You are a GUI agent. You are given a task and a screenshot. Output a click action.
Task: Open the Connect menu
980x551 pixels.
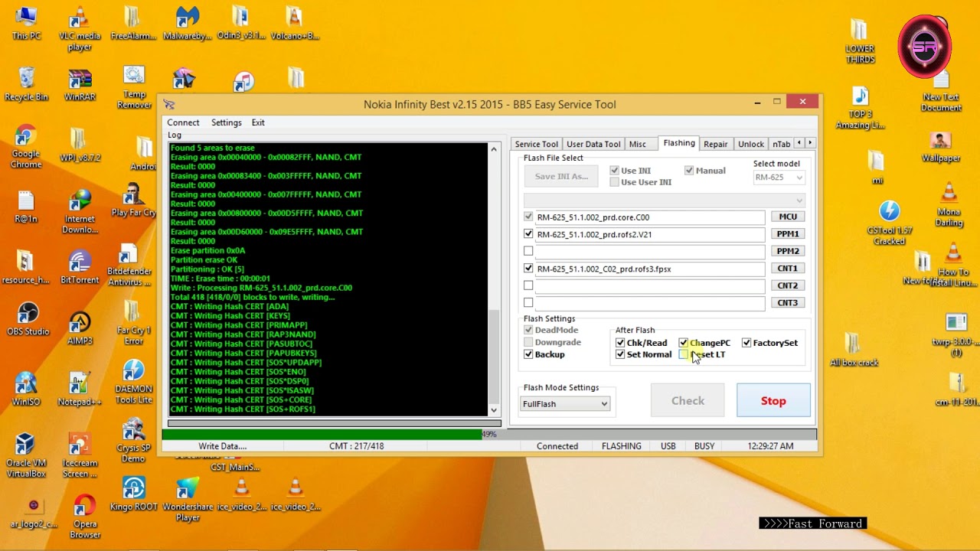183,122
